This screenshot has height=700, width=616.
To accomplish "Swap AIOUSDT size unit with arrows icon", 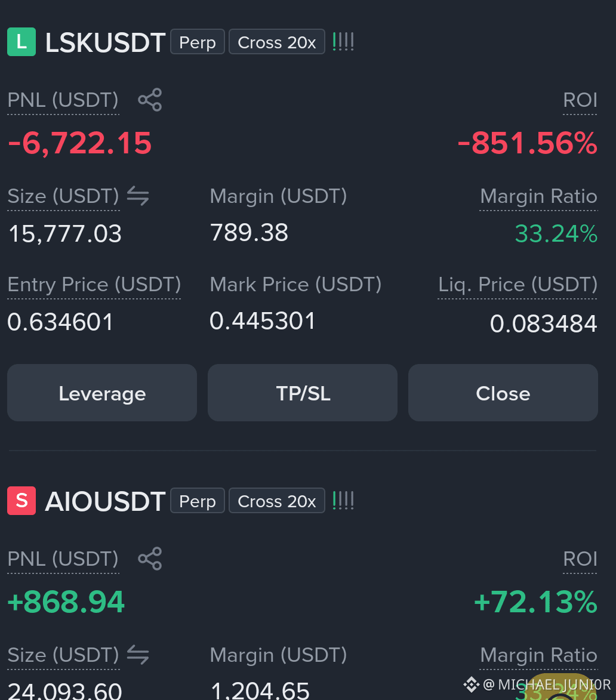I will pyautogui.click(x=138, y=655).
